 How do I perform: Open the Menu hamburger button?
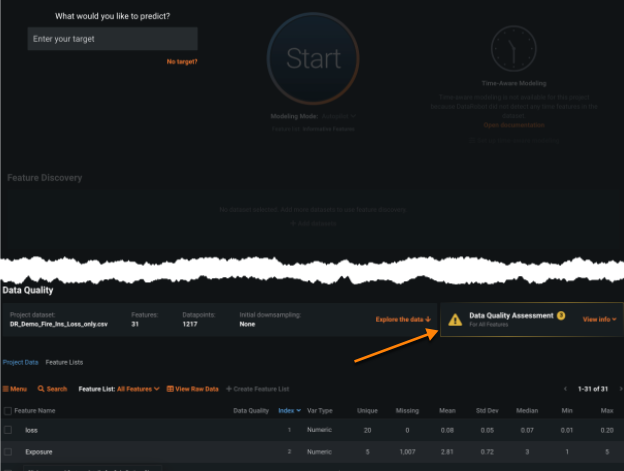coord(15,389)
